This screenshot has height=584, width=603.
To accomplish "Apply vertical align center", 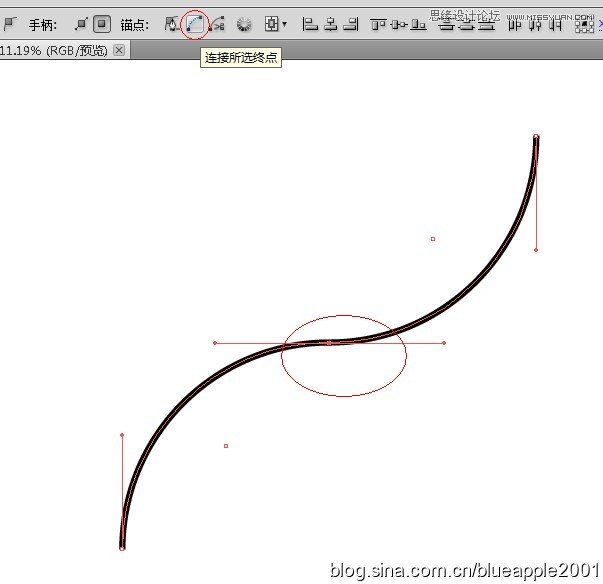I will coord(399,25).
